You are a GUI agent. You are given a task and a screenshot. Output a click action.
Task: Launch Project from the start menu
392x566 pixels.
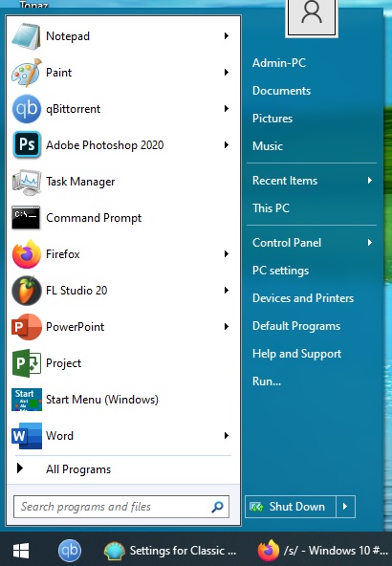pyautogui.click(x=122, y=363)
